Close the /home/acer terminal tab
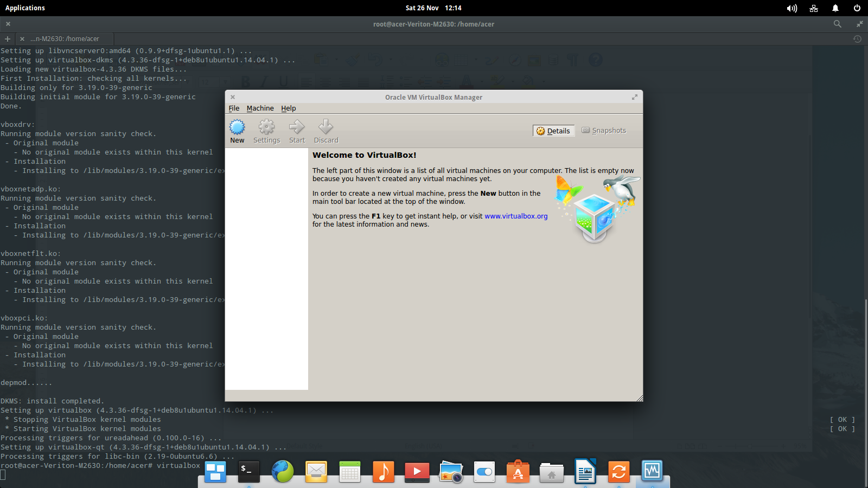The image size is (868, 488). 22,39
